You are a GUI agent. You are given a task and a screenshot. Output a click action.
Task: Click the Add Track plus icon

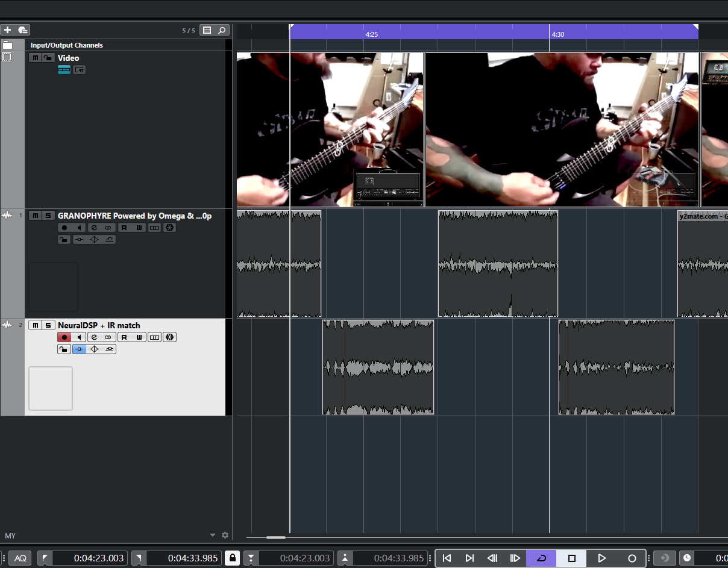(7, 30)
